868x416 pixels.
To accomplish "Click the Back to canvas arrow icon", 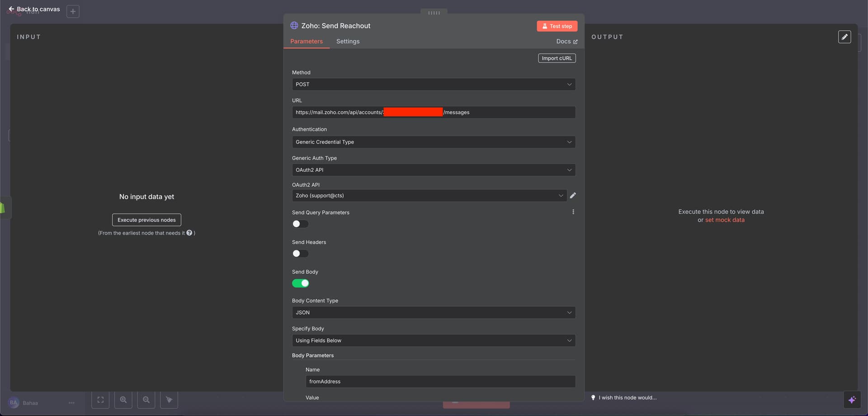I will (x=11, y=9).
